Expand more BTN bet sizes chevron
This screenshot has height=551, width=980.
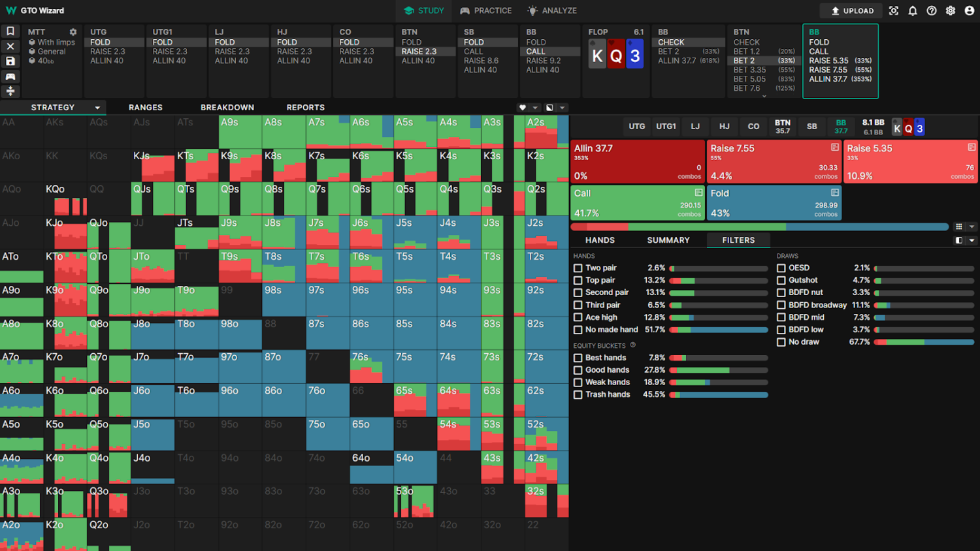click(x=764, y=96)
